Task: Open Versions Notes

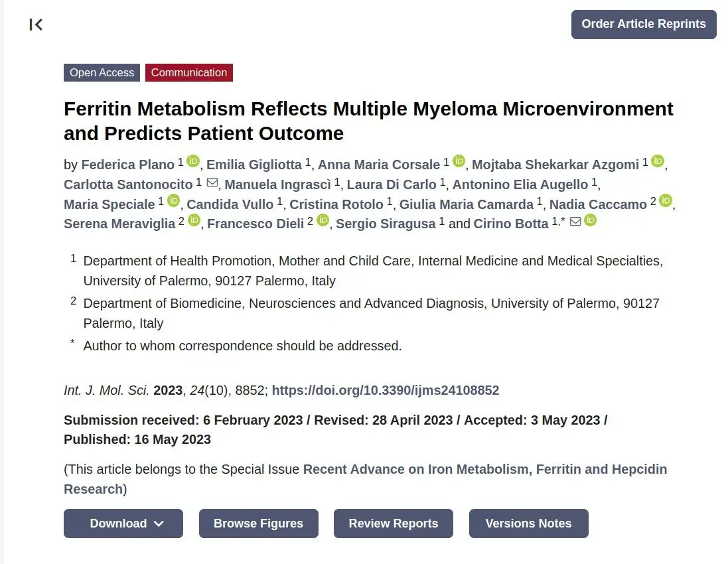Action: tap(528, 524)
